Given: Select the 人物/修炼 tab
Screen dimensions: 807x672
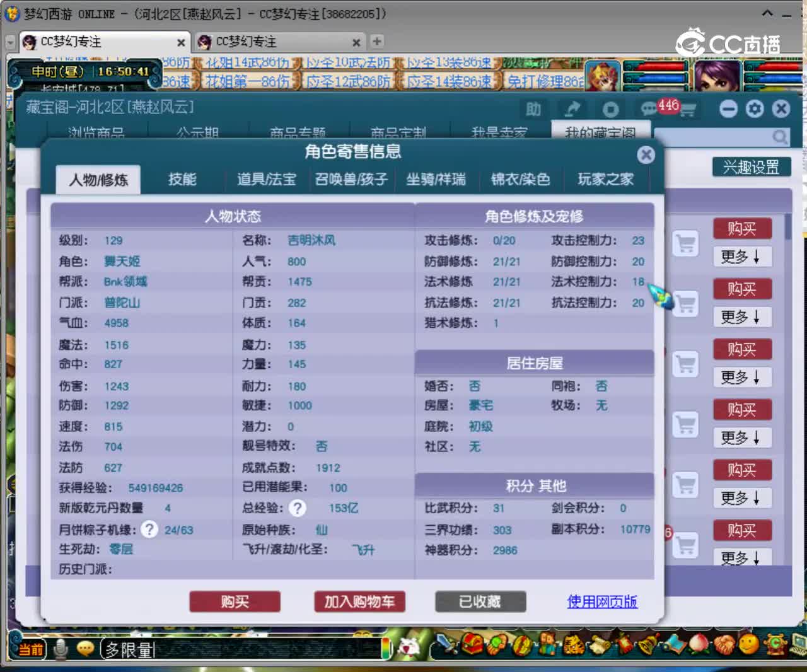Looking at the screenshot, I should point(98,180).
